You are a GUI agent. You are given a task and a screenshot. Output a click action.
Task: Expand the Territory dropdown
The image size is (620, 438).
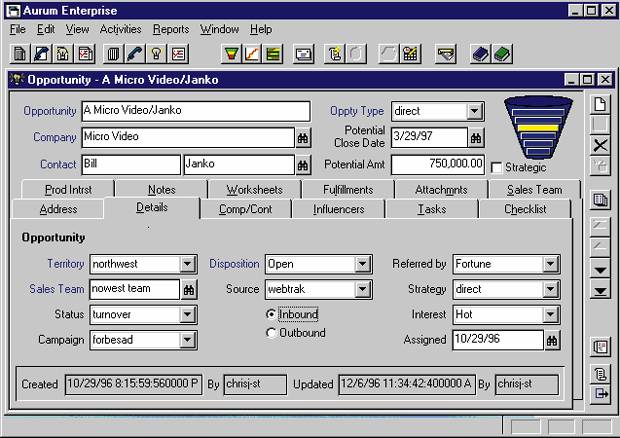(x=187, y=265)
